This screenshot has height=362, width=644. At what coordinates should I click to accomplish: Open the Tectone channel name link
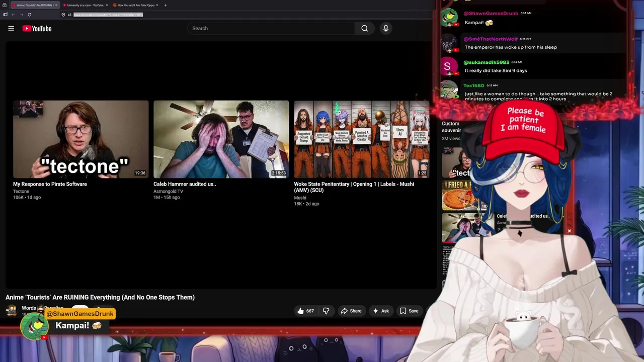21,192
